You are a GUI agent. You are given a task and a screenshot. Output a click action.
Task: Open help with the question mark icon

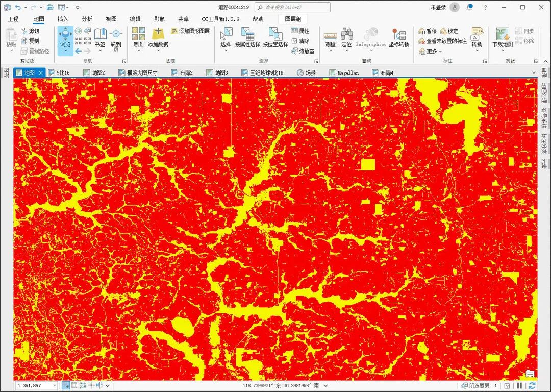[485, 7]
